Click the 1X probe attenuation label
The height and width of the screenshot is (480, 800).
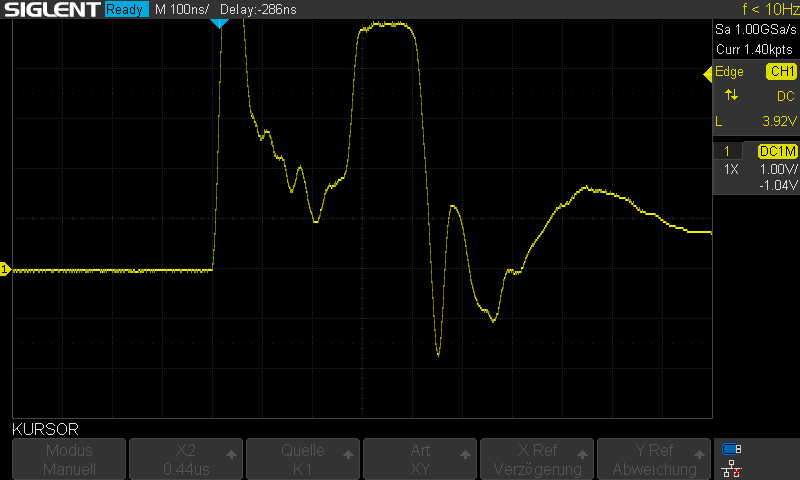click(731, 169)
